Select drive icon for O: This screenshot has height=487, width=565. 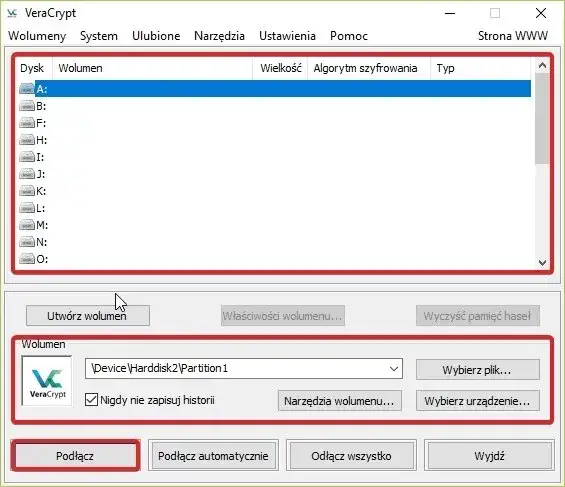27,259
